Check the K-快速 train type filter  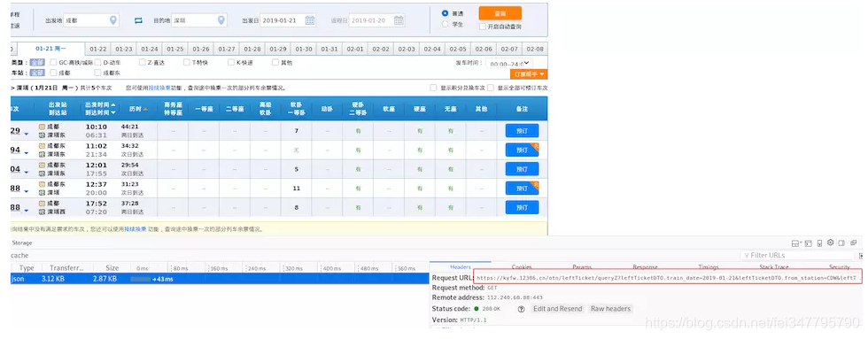pyautogui.click(x=231, y=63)
